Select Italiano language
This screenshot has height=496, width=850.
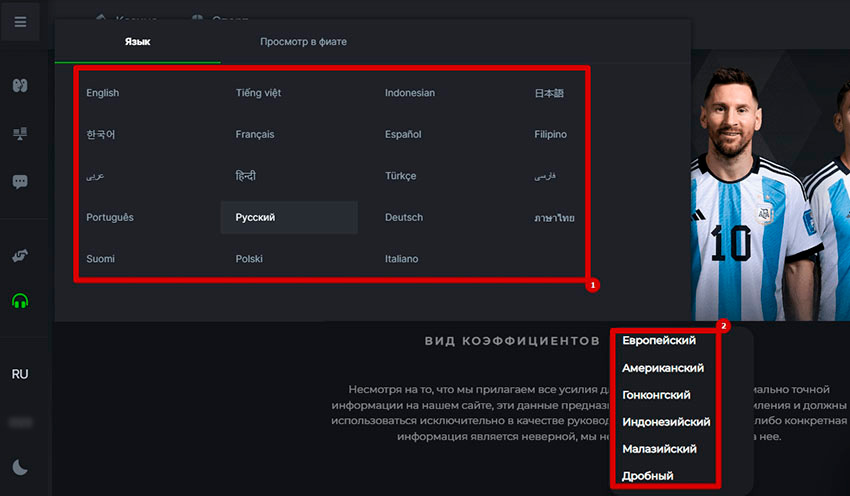[402, 259]
